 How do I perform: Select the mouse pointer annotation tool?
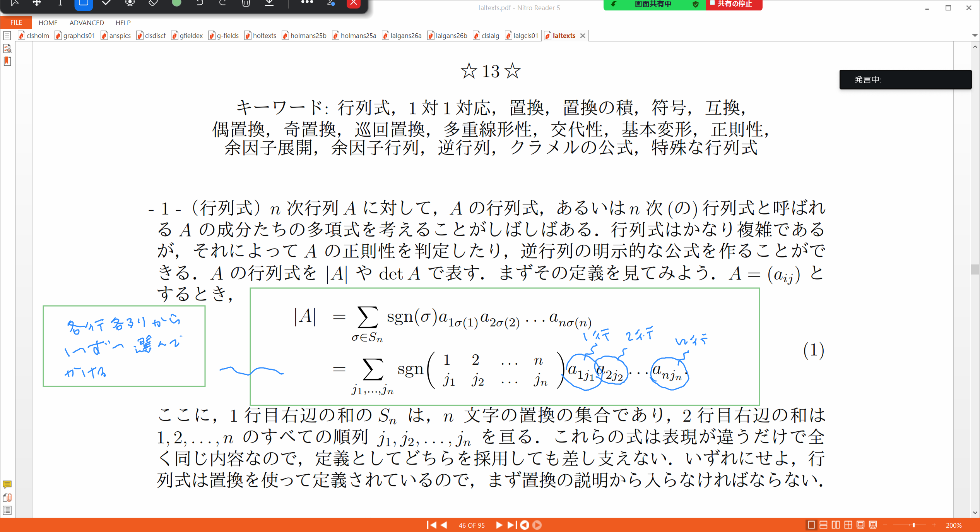(14, 3)
